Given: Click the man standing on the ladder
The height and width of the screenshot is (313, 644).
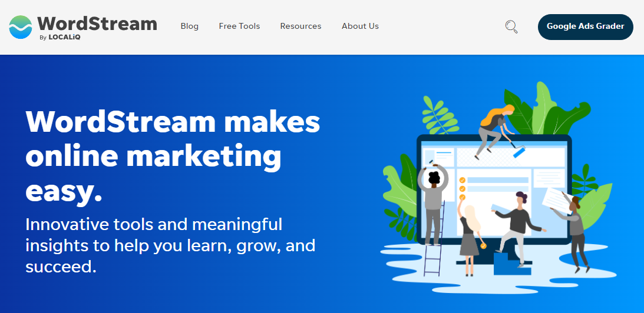Looking at the screenshot, I should coord(432,203).
